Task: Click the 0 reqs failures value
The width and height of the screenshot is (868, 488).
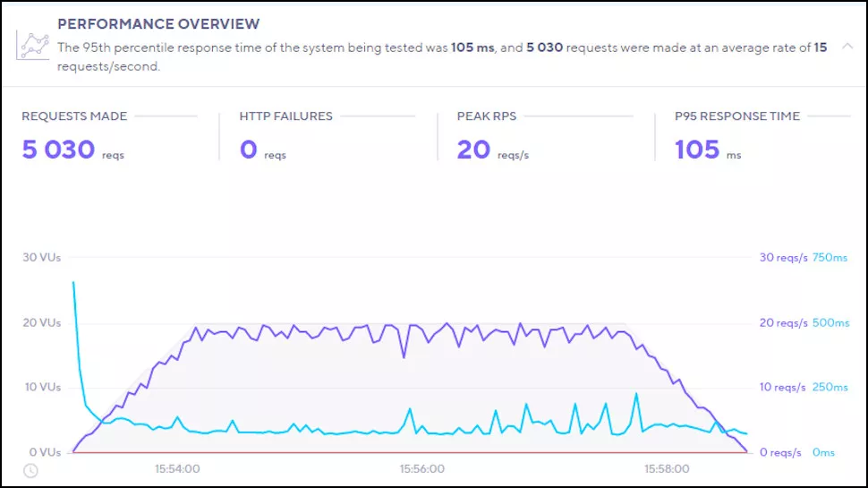Action: click(249, 150)
